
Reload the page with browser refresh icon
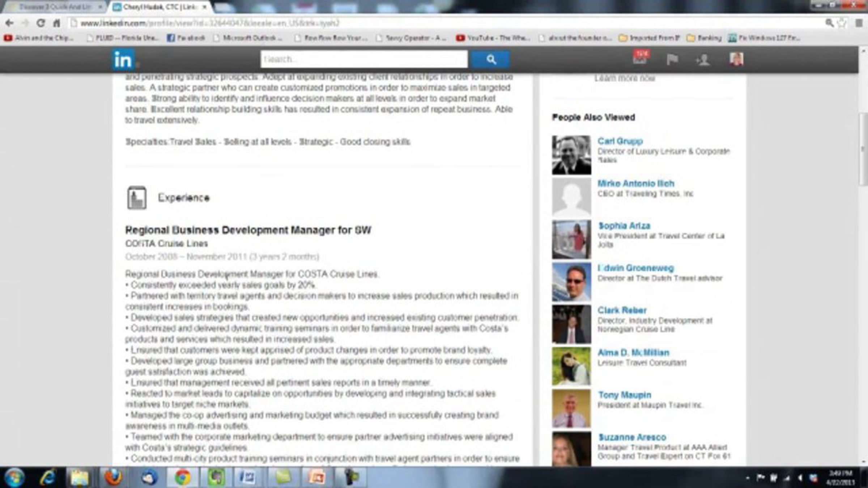coord(41,23)
